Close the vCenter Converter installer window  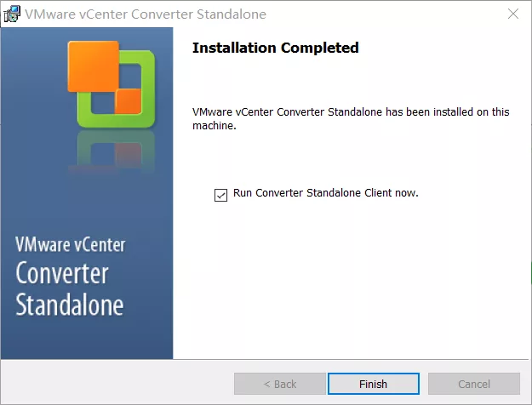click(513, 14)
